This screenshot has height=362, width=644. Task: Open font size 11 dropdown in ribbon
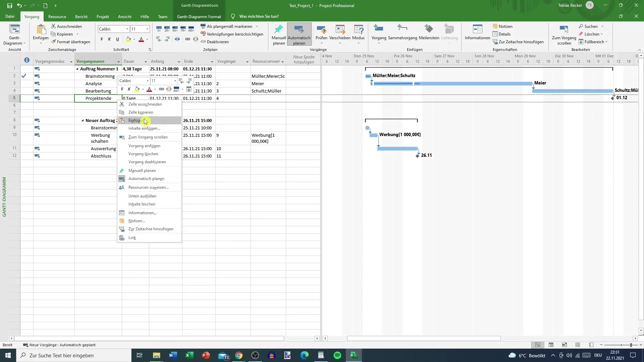[147, 29]
